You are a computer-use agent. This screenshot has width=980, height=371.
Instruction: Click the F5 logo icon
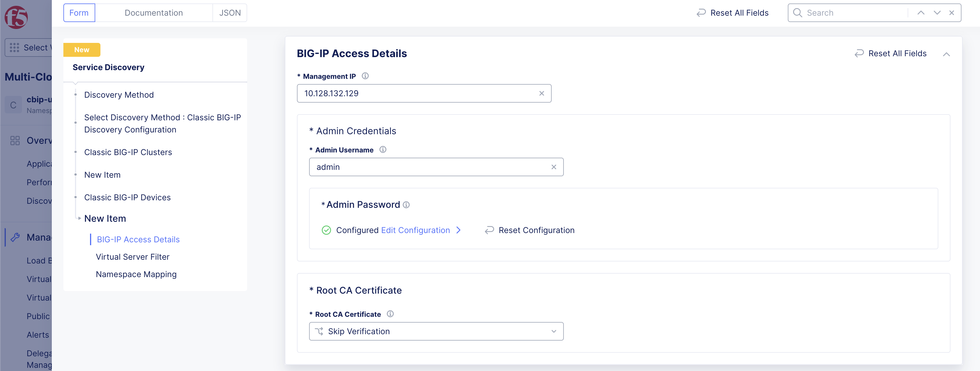click(x=16, y=17)
